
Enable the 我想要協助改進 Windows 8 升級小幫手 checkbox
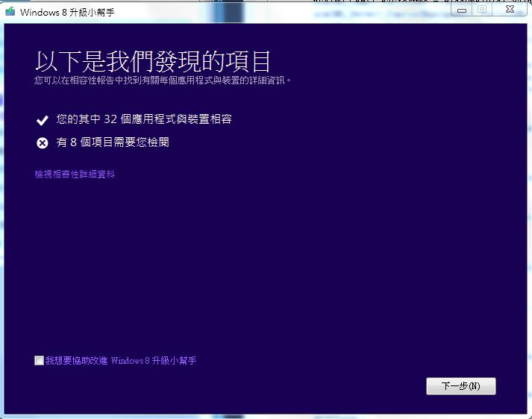39,360
